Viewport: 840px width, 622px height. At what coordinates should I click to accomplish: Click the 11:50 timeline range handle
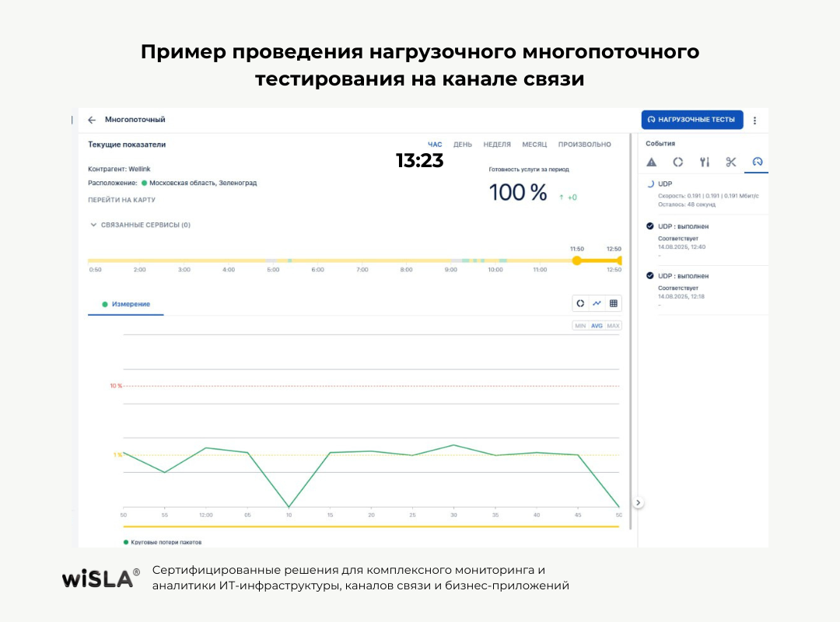[576, 260]
